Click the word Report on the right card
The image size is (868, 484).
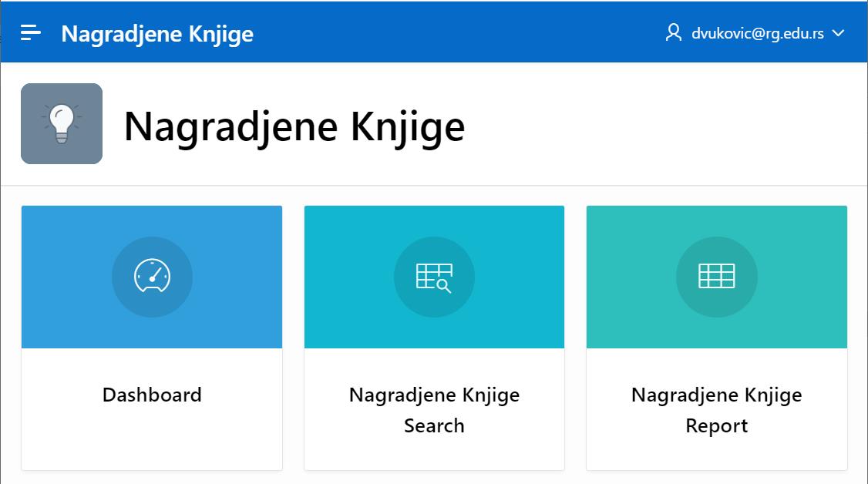(717, 426)
